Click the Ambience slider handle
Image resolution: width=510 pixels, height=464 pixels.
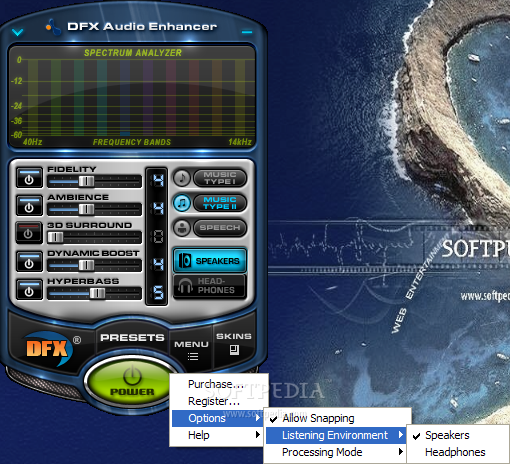[x=86, y=209]
